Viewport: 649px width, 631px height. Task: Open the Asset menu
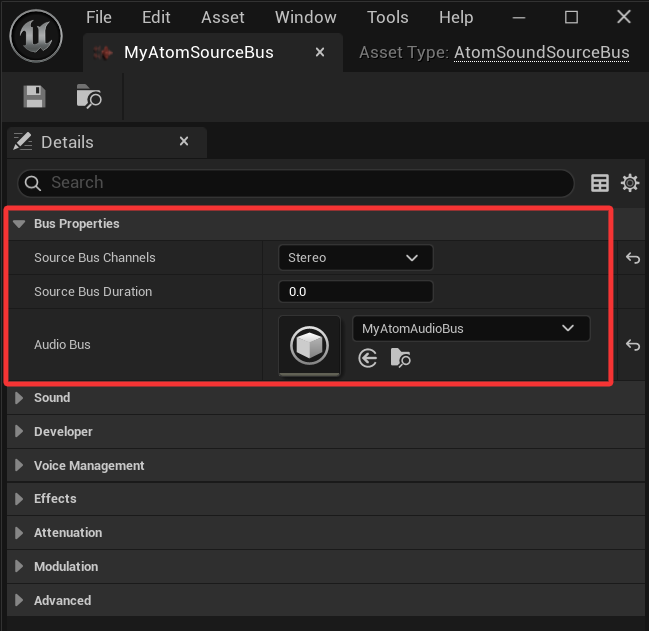tap(222, 17)
